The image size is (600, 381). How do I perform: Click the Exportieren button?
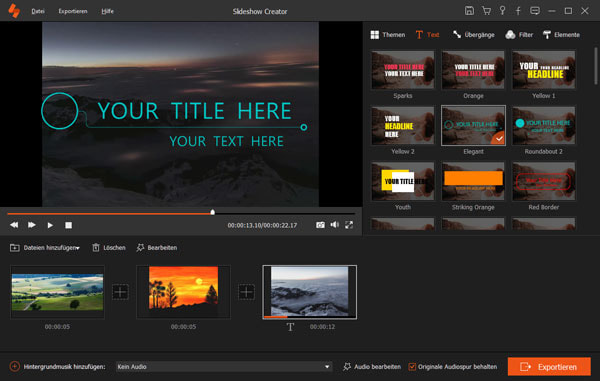549,367
